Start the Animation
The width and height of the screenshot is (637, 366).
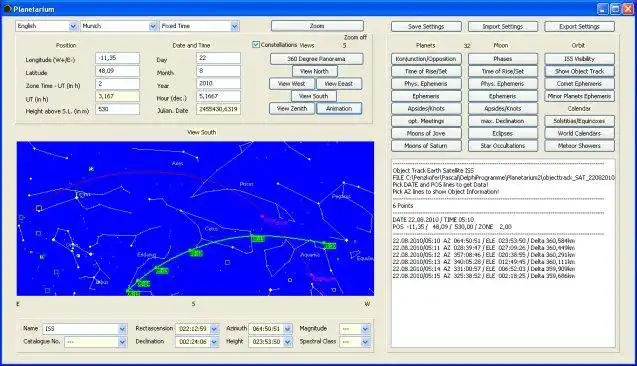339,108
